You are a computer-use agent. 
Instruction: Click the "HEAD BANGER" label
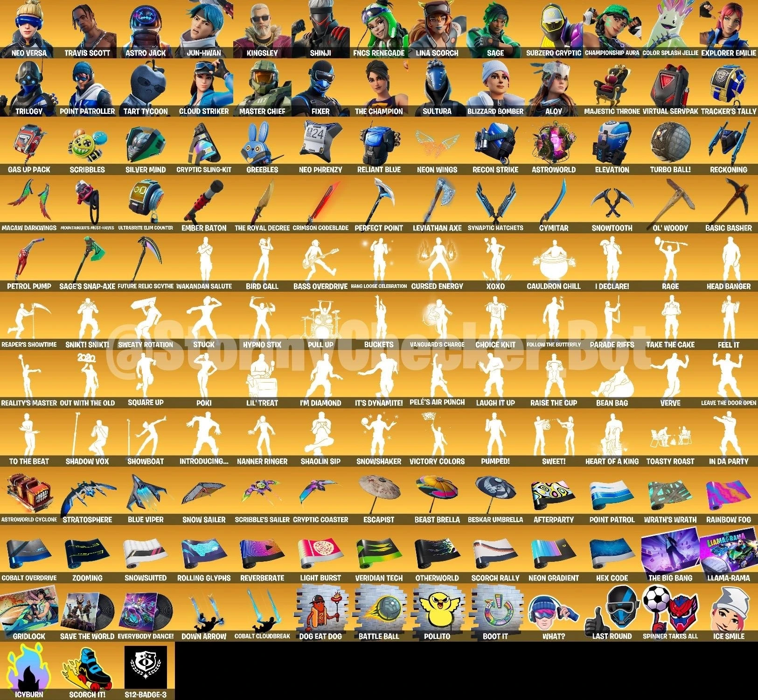tap(729, 287)
